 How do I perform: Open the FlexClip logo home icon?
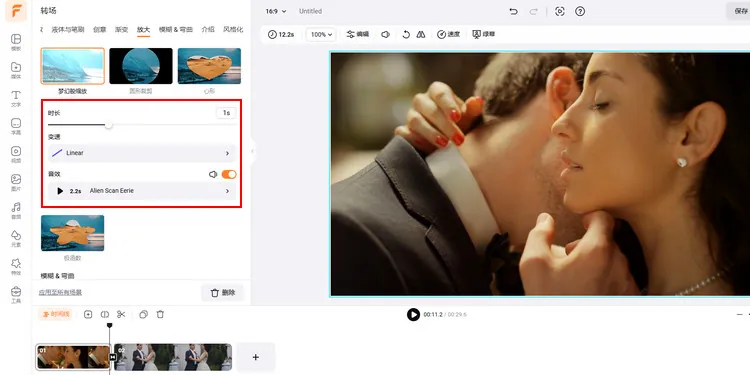[16, 12]
